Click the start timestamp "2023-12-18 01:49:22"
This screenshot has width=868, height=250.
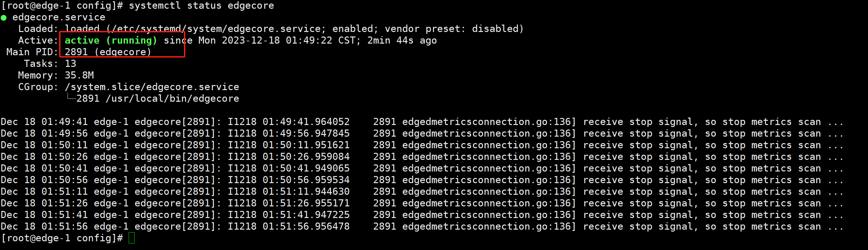point(277,40)
